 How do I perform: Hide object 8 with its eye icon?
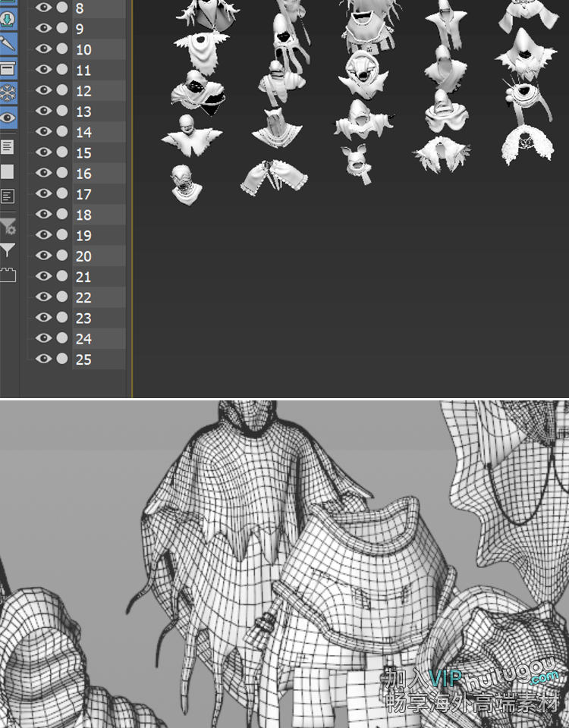click(44, 8)
